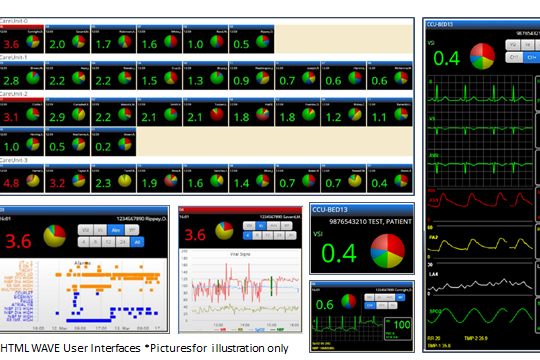Click the all-yellow pie chart in the 2.3 tile
540x360 pixels.
125,180
